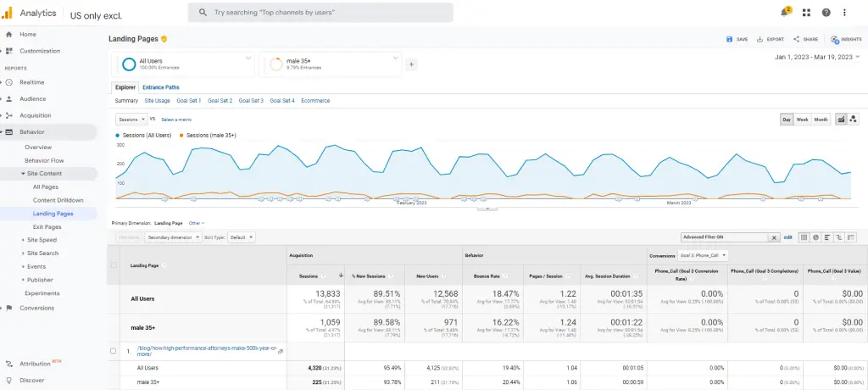
Task: Open Exit Pages in the sidebar
Action: (47, 227)
